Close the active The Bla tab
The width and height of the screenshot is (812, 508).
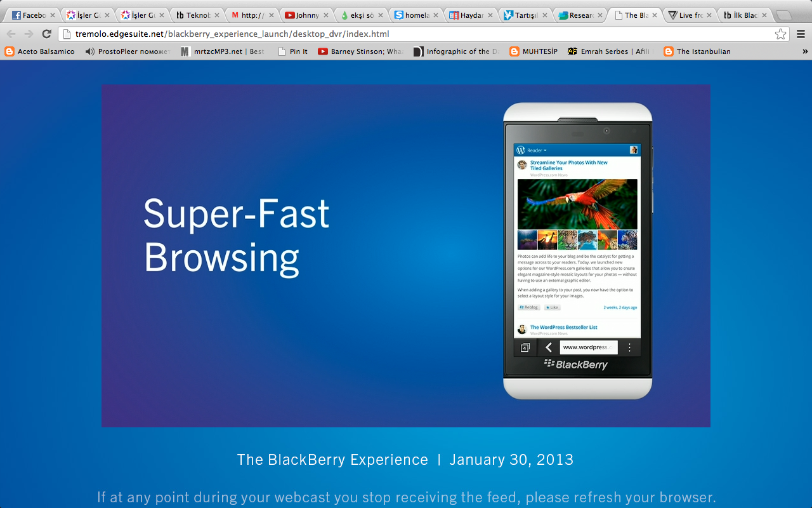tap(655, 15)
